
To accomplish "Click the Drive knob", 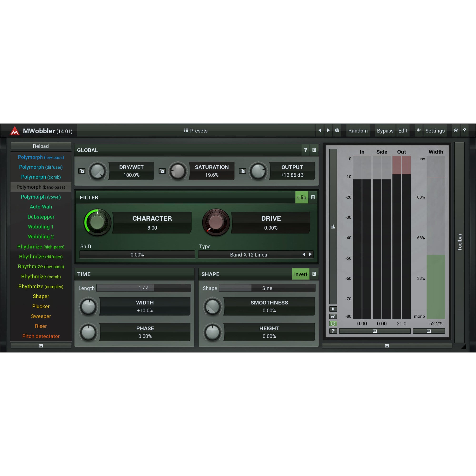I will 216,222.
